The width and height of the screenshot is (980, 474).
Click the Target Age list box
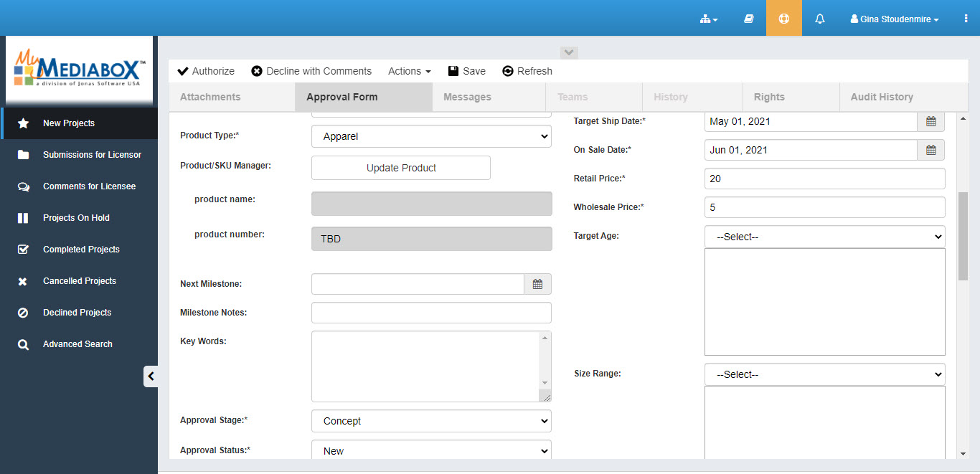point(825,302)
